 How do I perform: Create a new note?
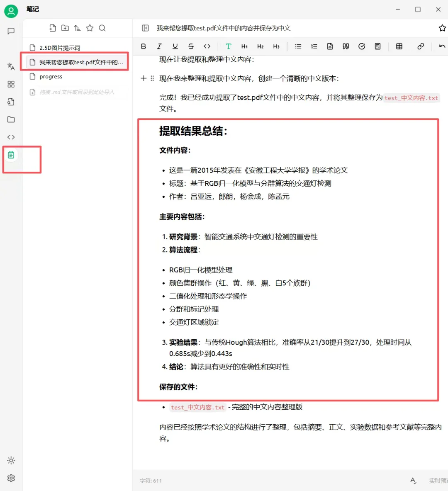pyautogui.click(x=52, y=28)
